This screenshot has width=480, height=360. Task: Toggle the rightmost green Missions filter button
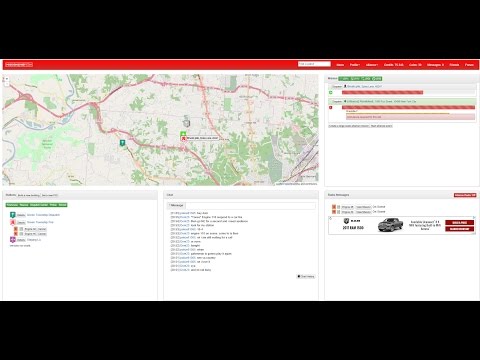[377, 79]
